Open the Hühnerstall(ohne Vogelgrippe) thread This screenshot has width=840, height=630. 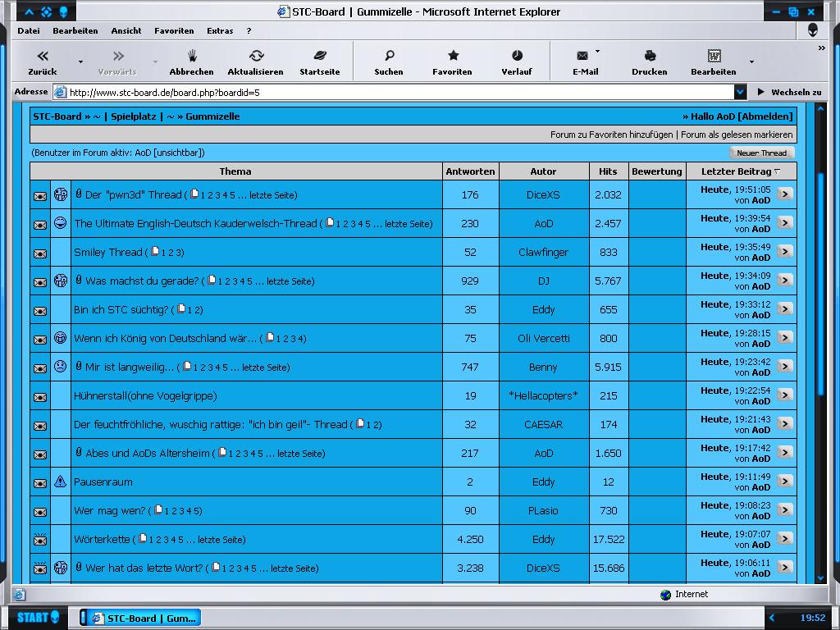coord(145,395)
